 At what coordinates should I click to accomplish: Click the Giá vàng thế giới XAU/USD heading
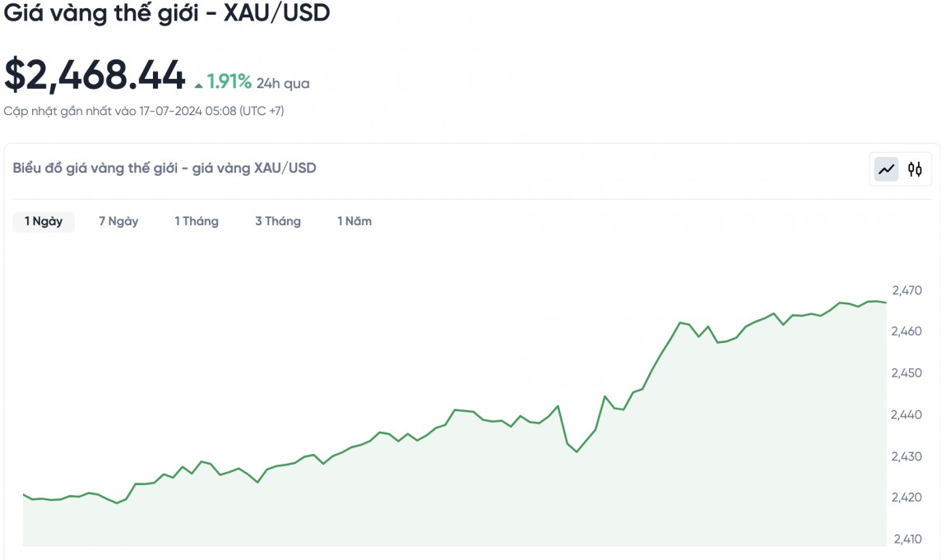tap(167, 14)
